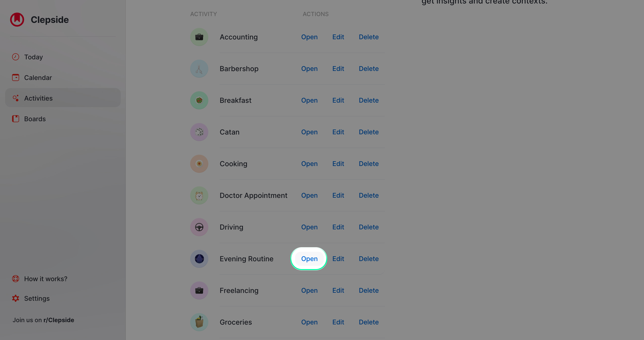The width and height of the screenshot is (644, 340).
Task: Select the Catan dice icon
Action: point(199,132)
